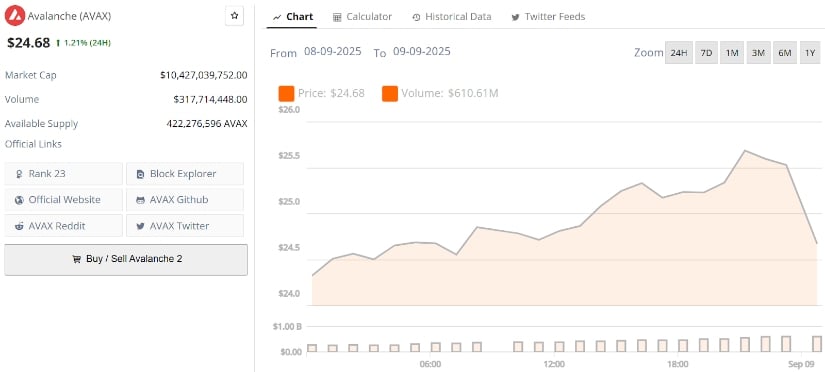The width and height of the screenshot is (825, 372).
Task: Click the peak point of the price line
Action: [x=744, y=150]
